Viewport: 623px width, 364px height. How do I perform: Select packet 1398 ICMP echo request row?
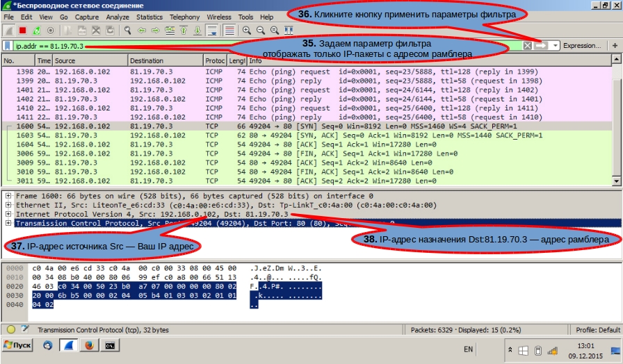[307, 72]
